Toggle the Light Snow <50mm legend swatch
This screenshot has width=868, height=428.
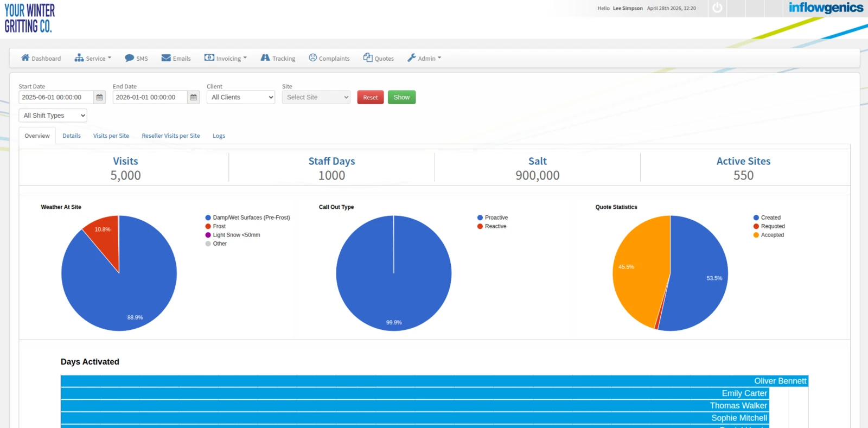[208, 235]
